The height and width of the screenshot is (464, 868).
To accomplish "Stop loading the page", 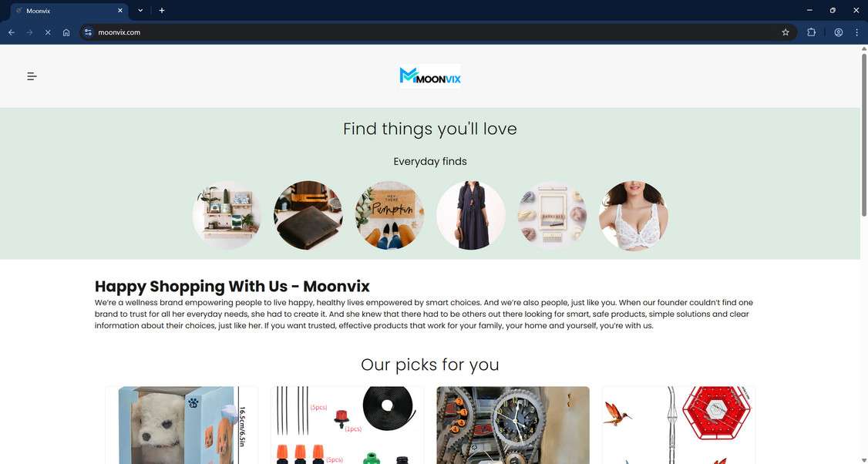I will (48, 32).
